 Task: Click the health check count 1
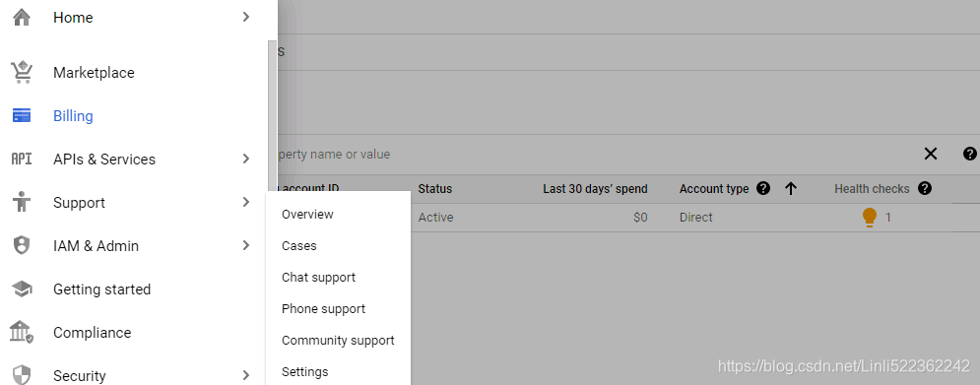[887, 218]
